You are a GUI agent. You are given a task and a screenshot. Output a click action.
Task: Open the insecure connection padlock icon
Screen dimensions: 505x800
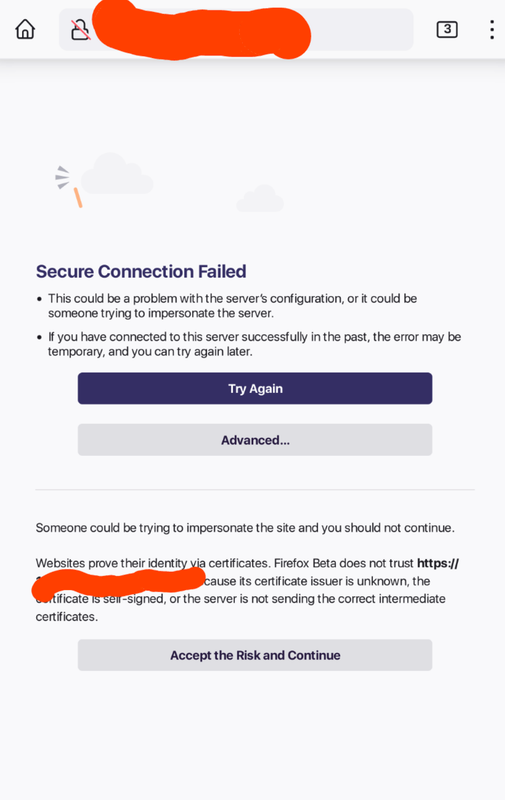(80, 30)
